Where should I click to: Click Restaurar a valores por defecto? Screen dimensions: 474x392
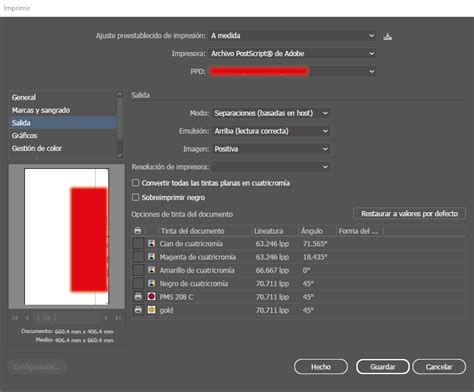point(409,214)
